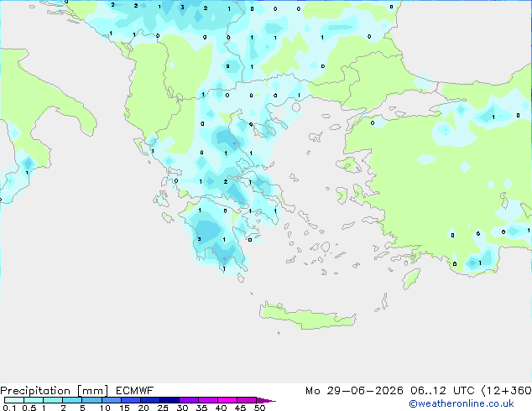
Task: Select the legend swatch between 0.5 and 1
Action: tap(34, 400)
